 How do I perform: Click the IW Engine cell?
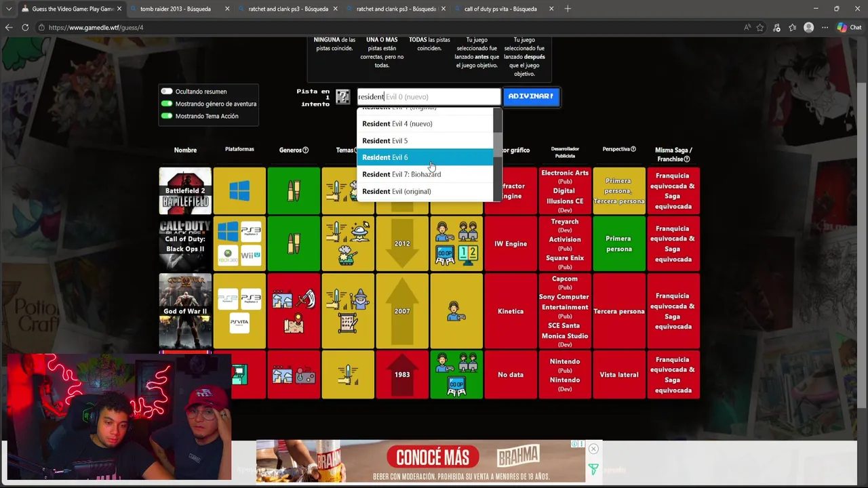click(511, 243)
